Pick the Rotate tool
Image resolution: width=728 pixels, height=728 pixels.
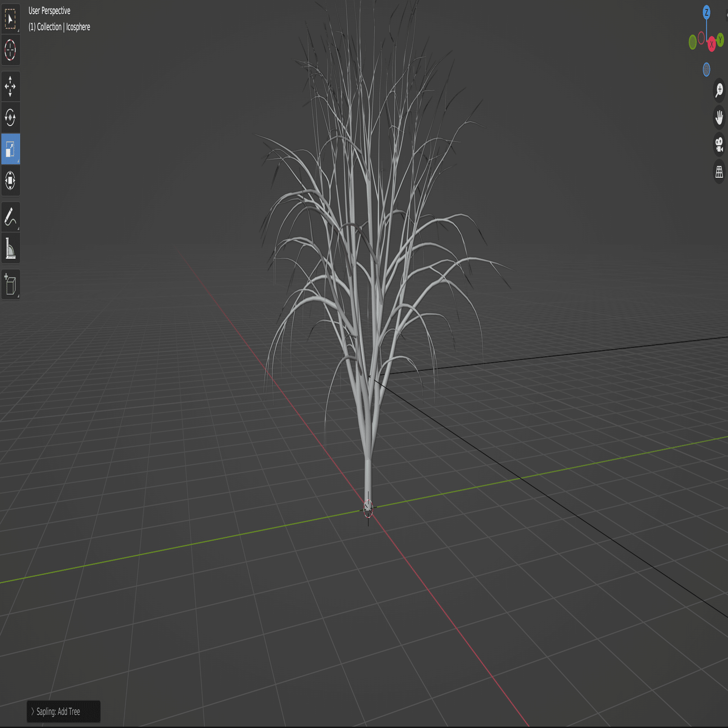(x=10, y=117)
